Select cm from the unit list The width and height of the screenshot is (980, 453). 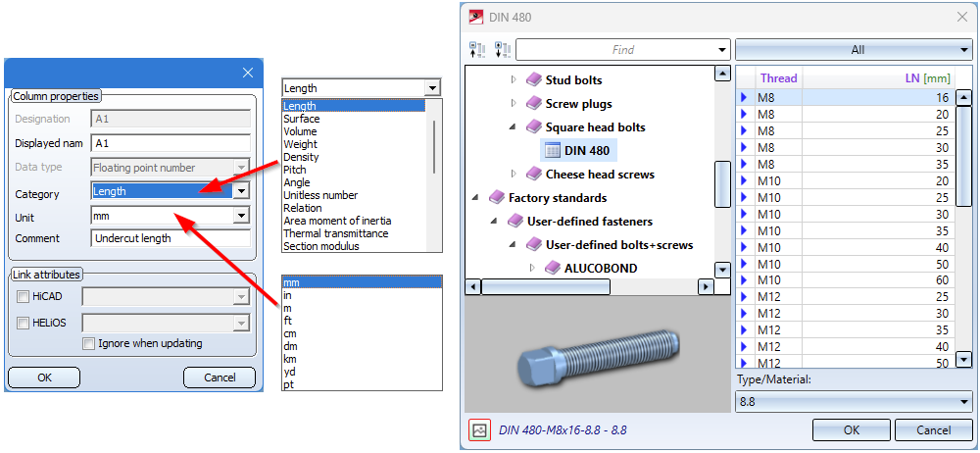[289, 333]
